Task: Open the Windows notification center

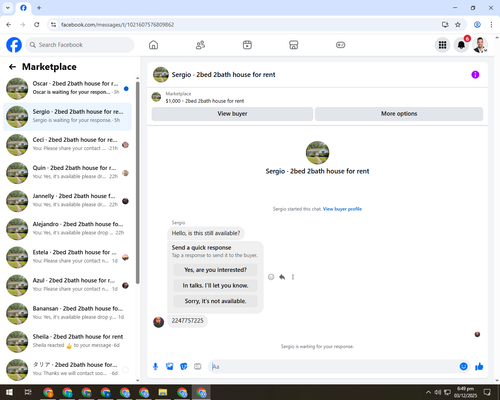Action: [x=487, y=392]
